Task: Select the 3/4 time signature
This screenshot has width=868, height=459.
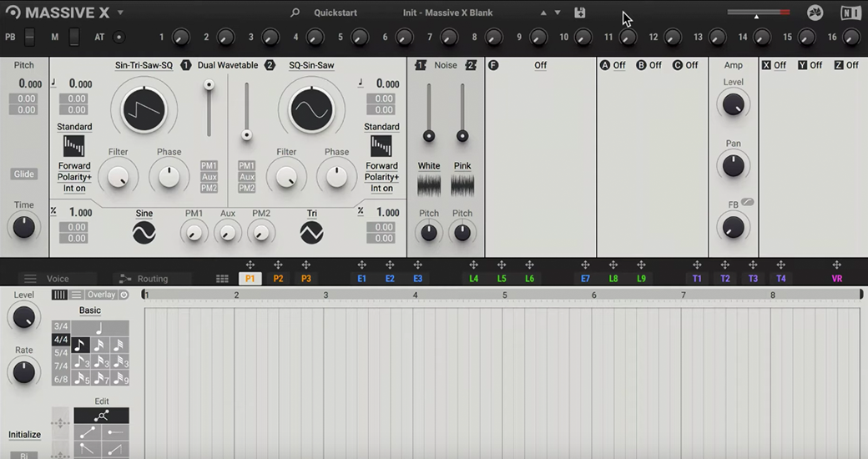Action: pos(61,325)
